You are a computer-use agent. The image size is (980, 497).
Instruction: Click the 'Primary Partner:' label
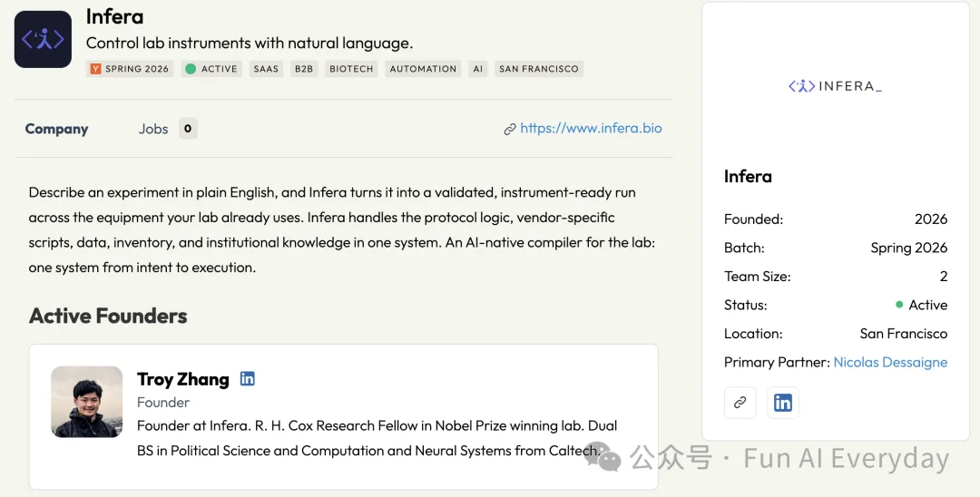pyautogui.click(x=777, y=362)
